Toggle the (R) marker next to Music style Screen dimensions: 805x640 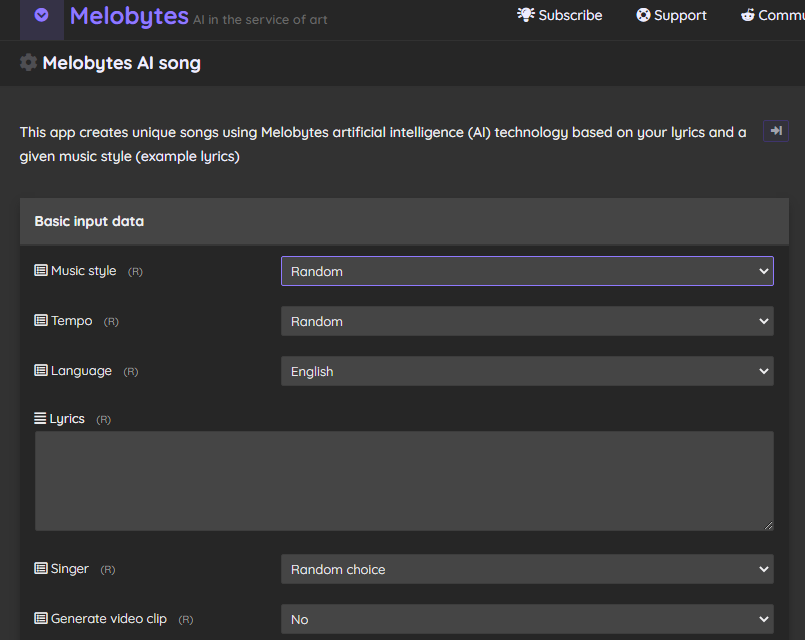[x=135, y=272]
